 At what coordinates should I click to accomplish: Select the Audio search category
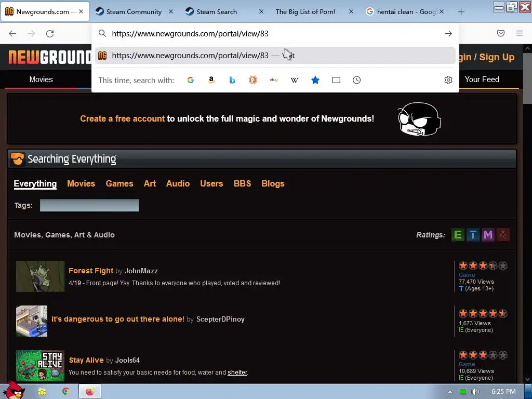pos(178,183)
